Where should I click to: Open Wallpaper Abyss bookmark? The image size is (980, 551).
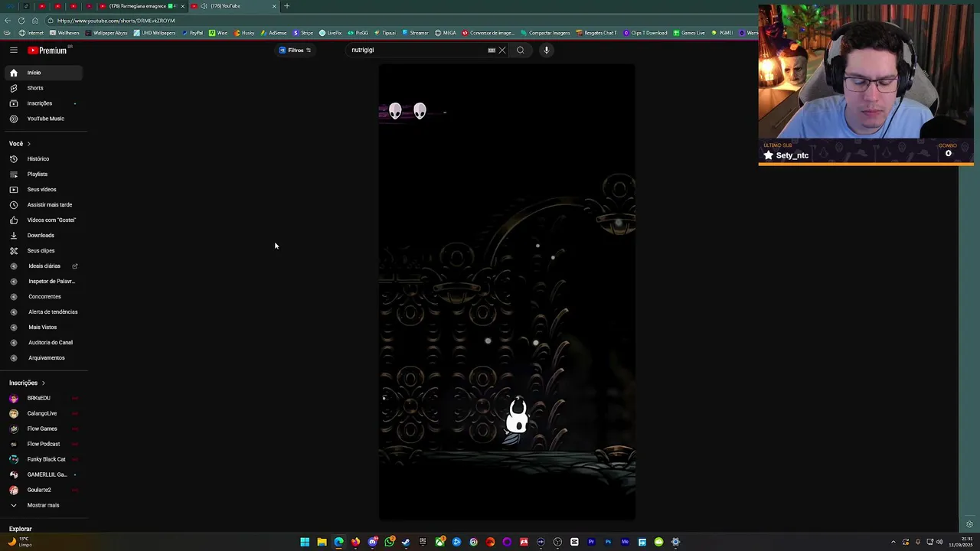(106, 33)
